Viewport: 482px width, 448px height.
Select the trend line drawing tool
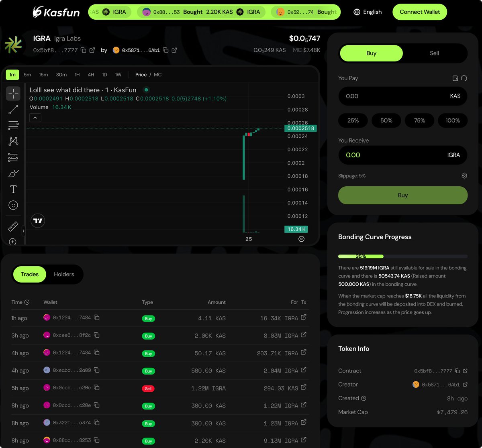tap(13, 110)
